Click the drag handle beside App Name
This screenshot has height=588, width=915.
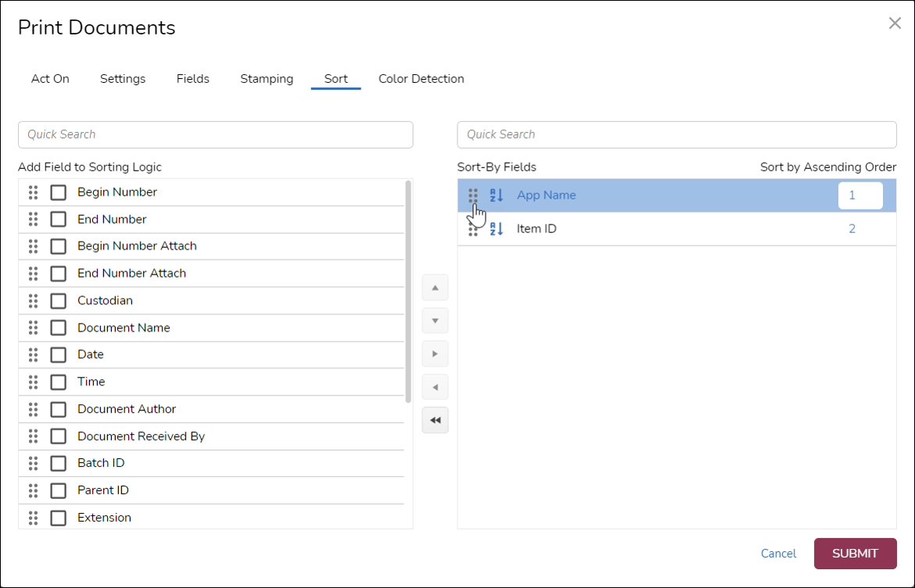tap(474, 195)
